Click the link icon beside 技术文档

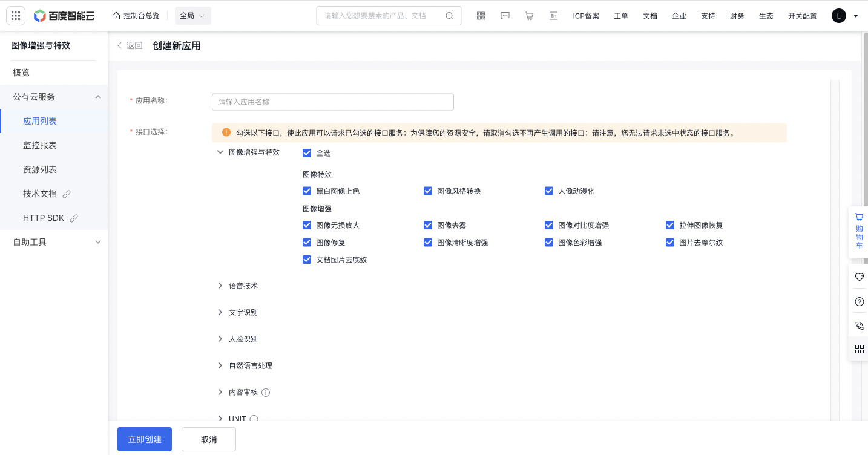click(x=67, y=194)
